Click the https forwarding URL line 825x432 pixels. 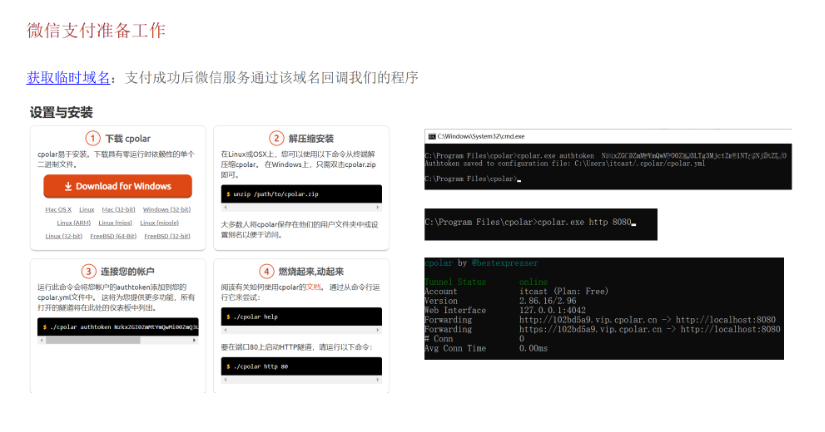[650, 329]
